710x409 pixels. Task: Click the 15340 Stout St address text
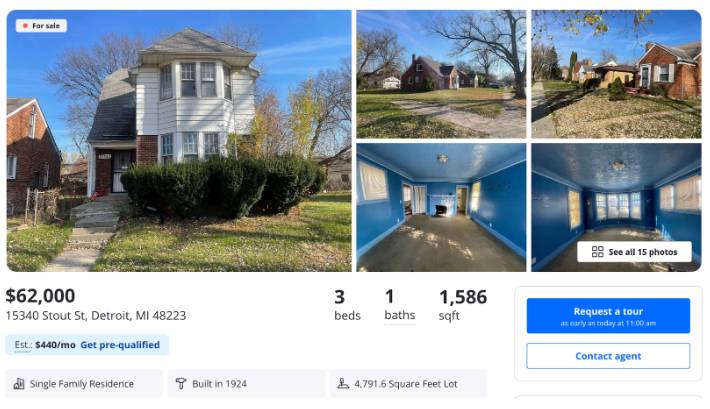pyautogui.click(x=96, y=315)
